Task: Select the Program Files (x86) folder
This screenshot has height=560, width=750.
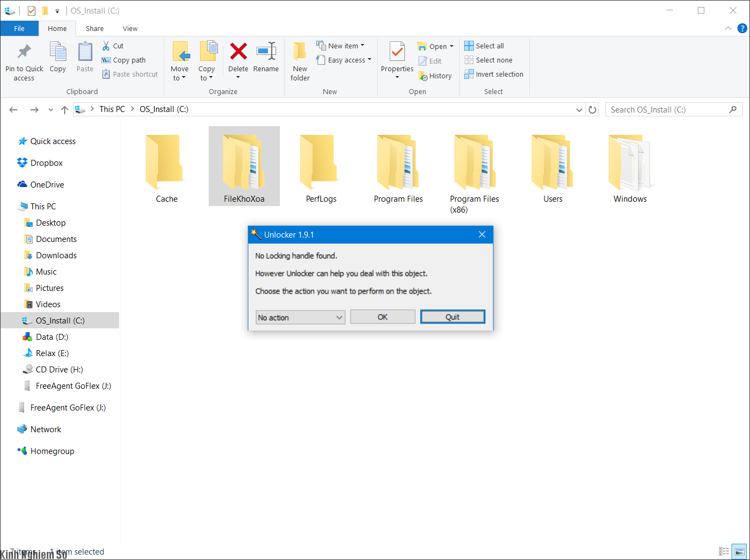Action: tap(474, 173)
